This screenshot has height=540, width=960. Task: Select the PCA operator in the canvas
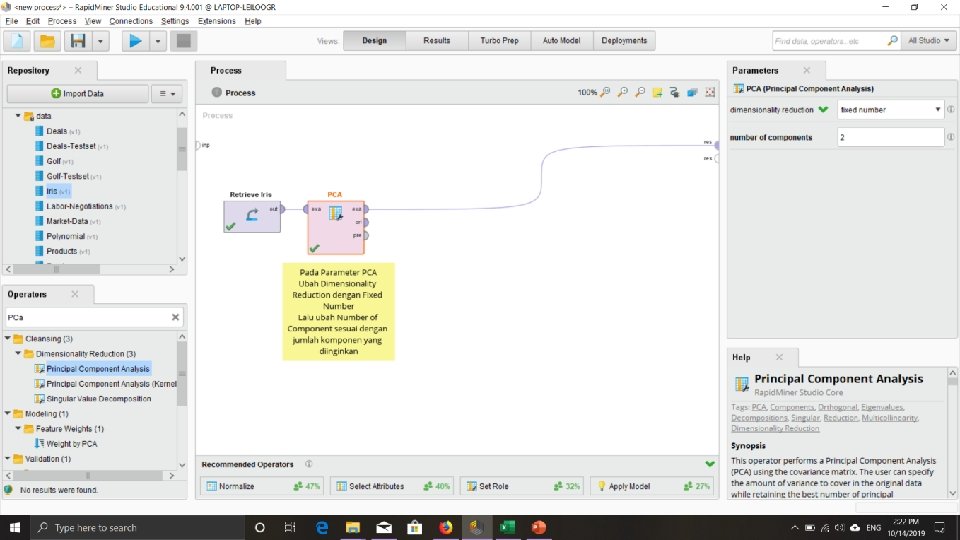tap(336, 227)
